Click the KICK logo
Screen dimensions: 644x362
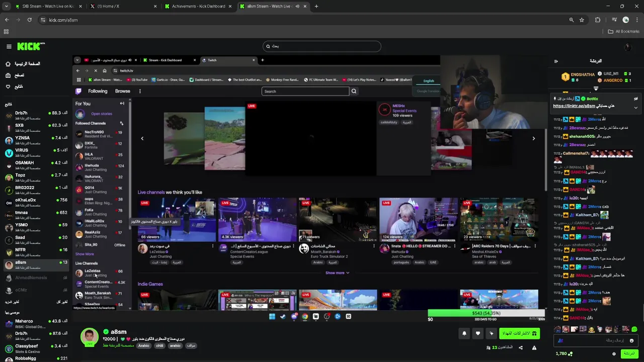31,46
